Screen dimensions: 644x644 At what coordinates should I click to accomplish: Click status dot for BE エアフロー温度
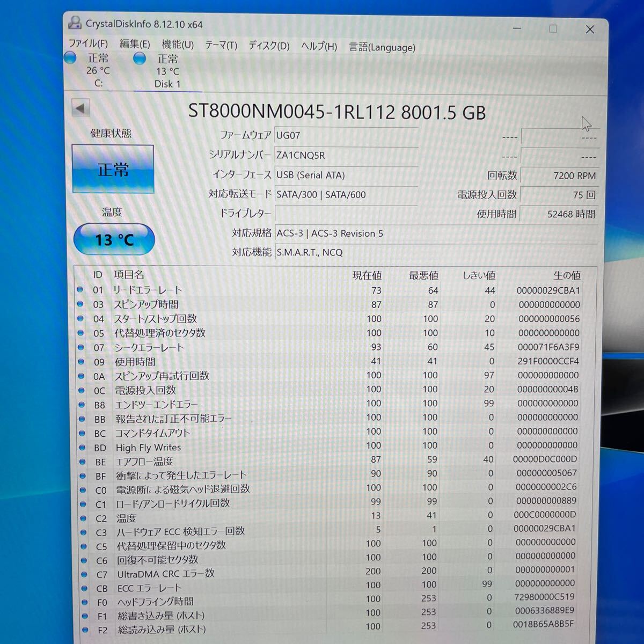[83, 462]
